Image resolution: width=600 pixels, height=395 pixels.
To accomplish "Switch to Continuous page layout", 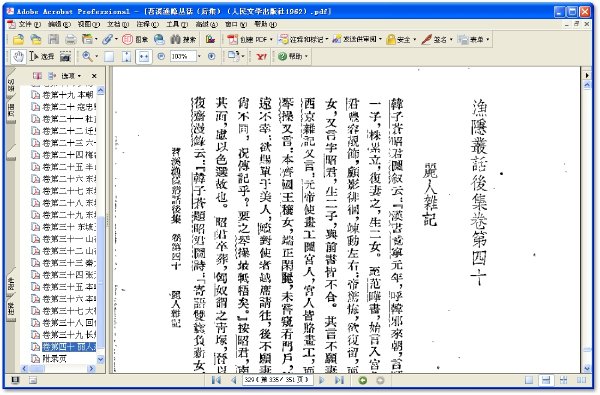I will (546, 380).
